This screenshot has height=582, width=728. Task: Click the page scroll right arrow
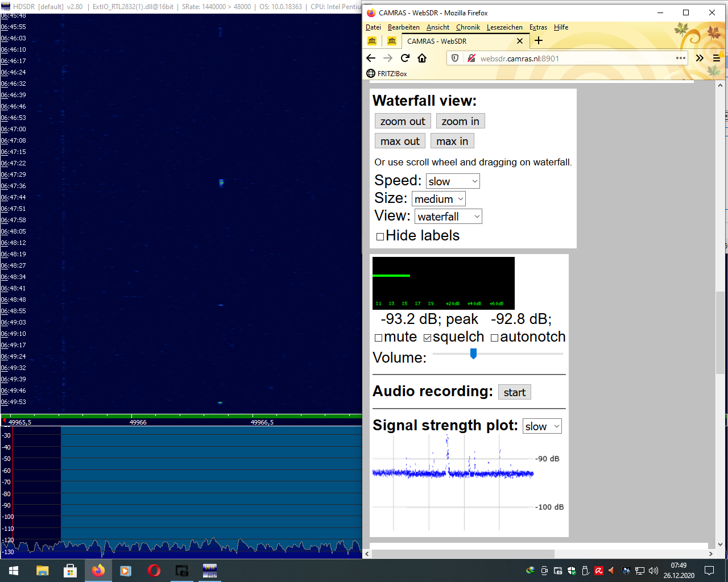click(710, 554)
